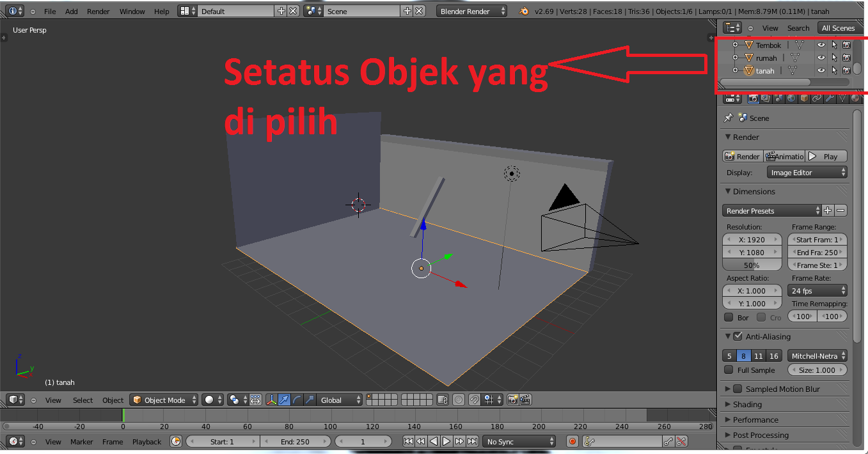868x454 pixels.
Task: Toggle manipulate center points icon
Action: (x=255, y=400)
